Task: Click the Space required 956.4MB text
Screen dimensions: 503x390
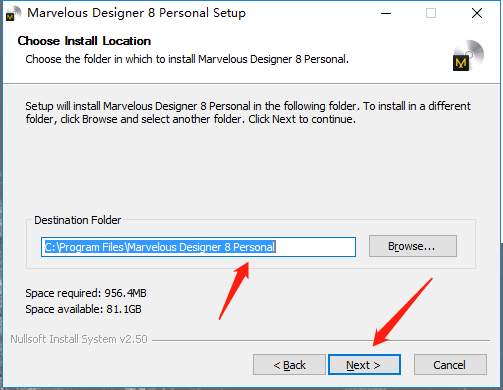Action: 86,293
